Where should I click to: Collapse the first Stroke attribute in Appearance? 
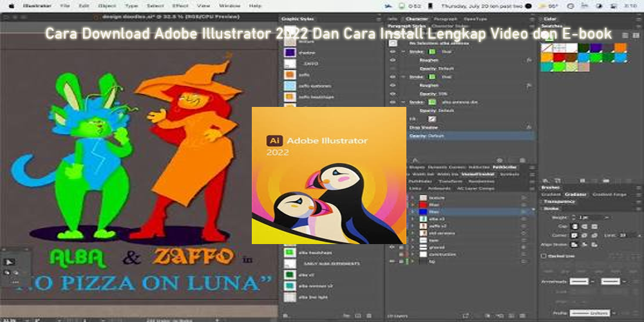pos(403,52)
